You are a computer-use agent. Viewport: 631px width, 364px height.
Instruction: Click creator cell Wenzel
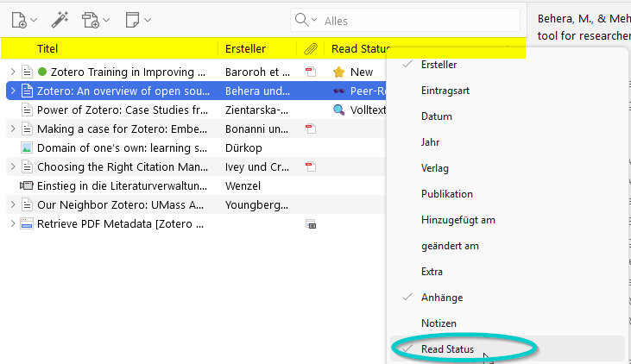point(243,185)
